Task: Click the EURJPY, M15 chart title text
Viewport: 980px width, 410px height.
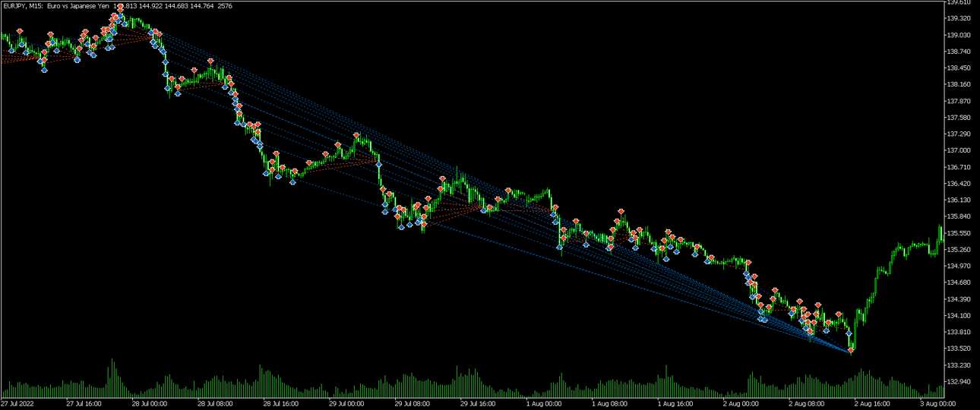Action: coord(22,5)
